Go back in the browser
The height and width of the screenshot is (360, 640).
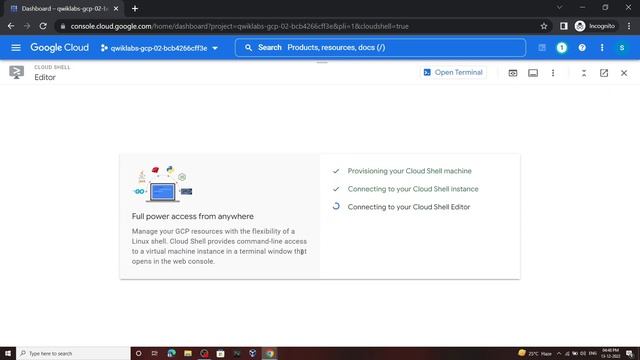tap(11, 26)
